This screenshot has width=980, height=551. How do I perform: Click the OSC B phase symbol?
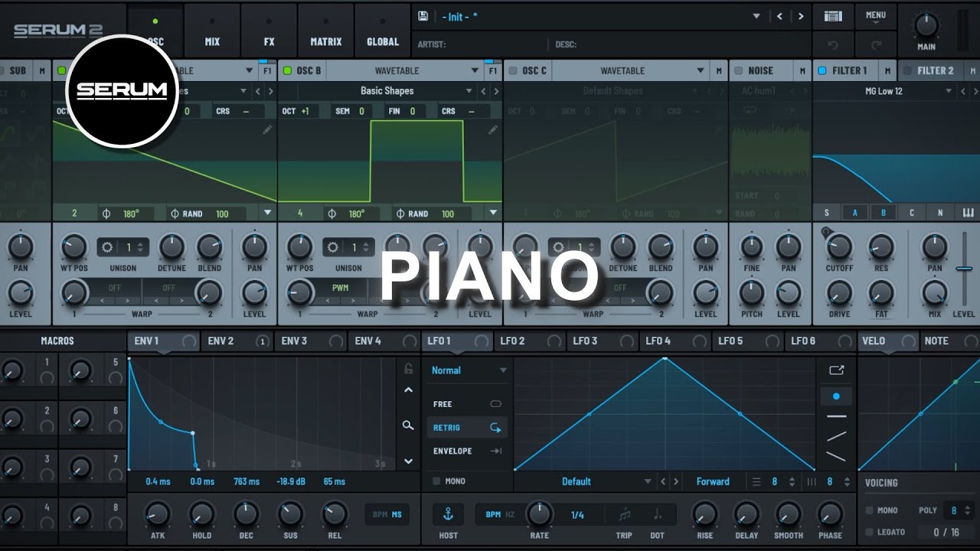(x=332, y=214)
